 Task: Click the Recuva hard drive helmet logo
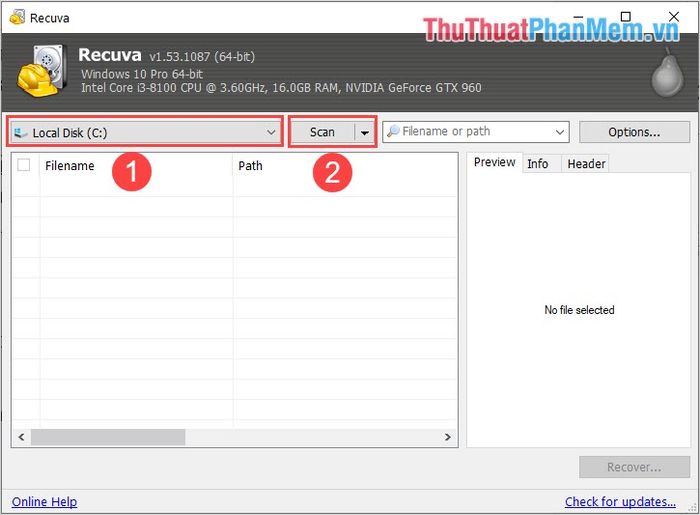click(43, 71)
